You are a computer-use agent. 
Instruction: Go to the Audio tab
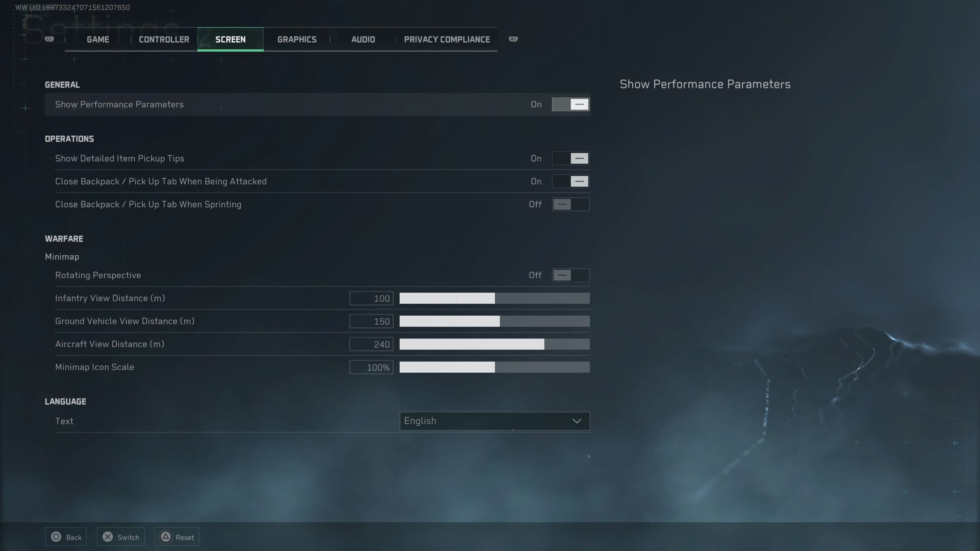pyautogui.click(x=363, y=40)
